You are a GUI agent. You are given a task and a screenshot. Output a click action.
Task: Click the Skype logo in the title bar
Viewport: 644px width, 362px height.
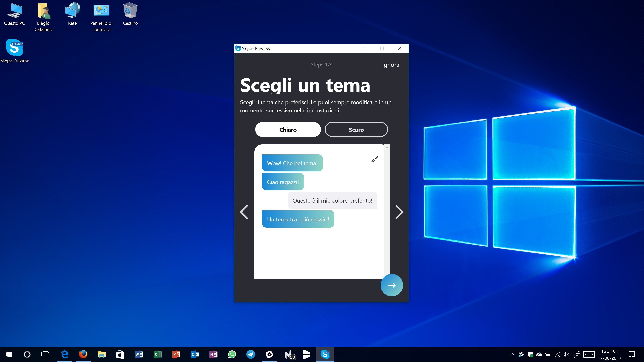point(238,48)
